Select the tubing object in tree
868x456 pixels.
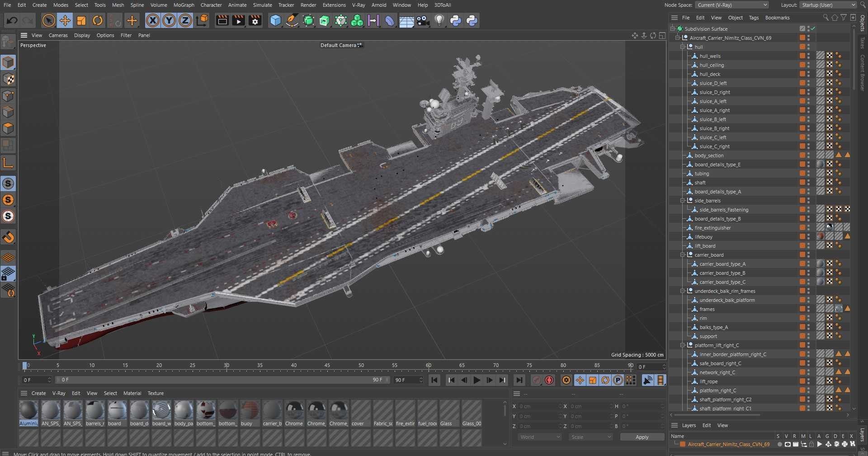(x=702, y=174)
